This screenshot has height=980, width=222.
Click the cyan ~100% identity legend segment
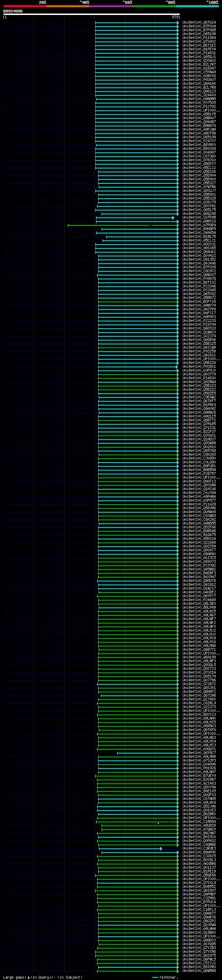point(197,6)
